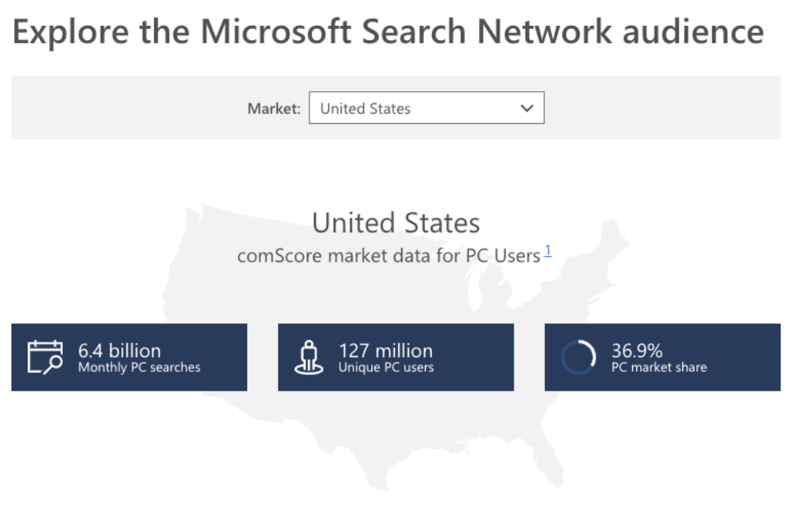Click the 'Unique PC users' label
This screenshot has height=507, width=812.
click(x=386, y=367)
